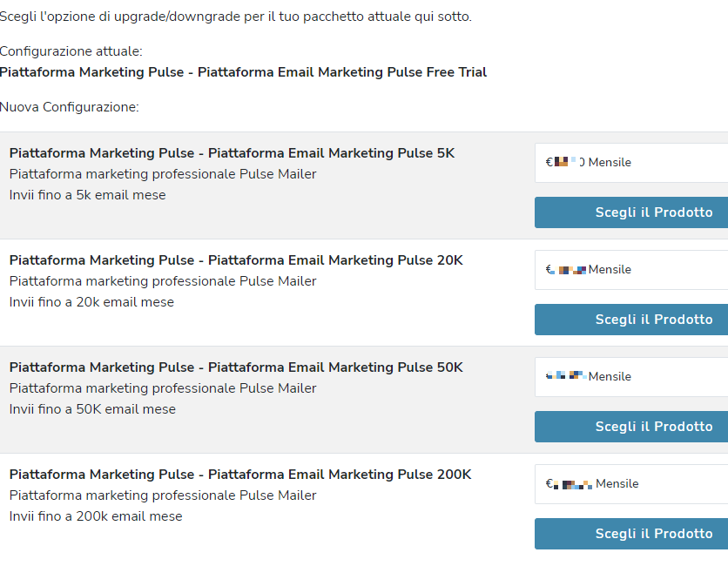Pick the Pulse 200K product button
Image resolution: width=728 pixels, height=566 pixels.
coord(631,534)
